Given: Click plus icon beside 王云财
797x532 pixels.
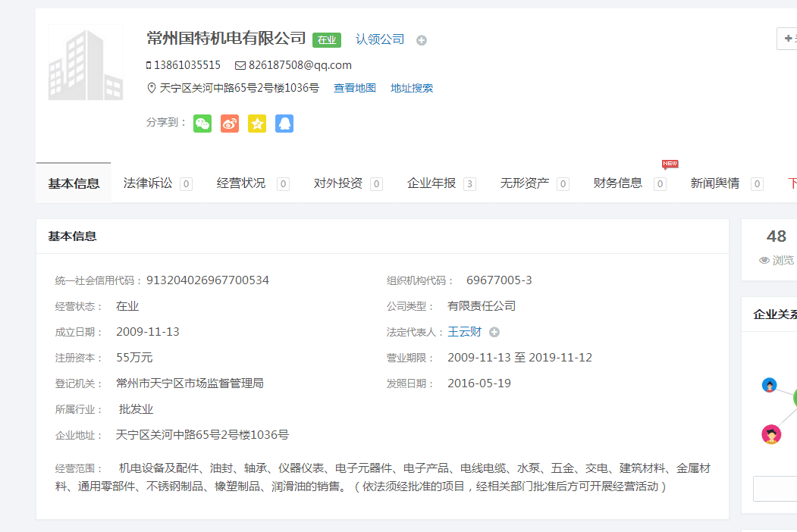Looking at the screenshot, I should pos(494,332).
